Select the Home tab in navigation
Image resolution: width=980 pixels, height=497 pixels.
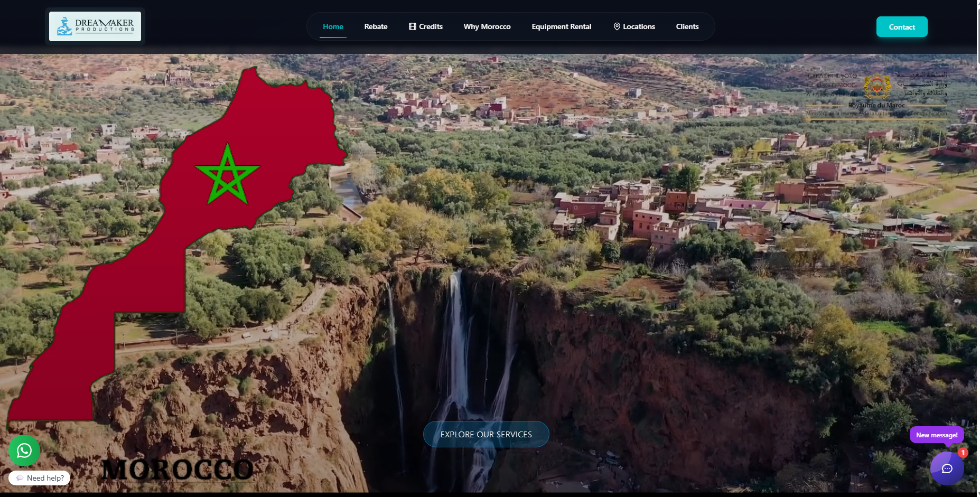[333, 26]
